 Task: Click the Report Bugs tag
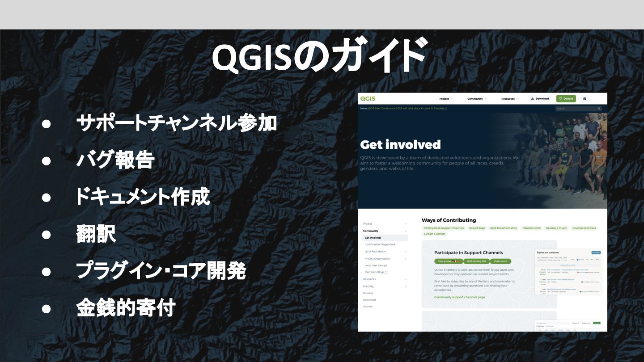point(477,228)
